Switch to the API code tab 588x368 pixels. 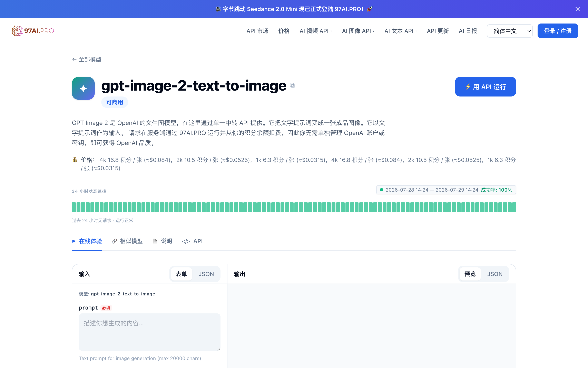[192, 241]
